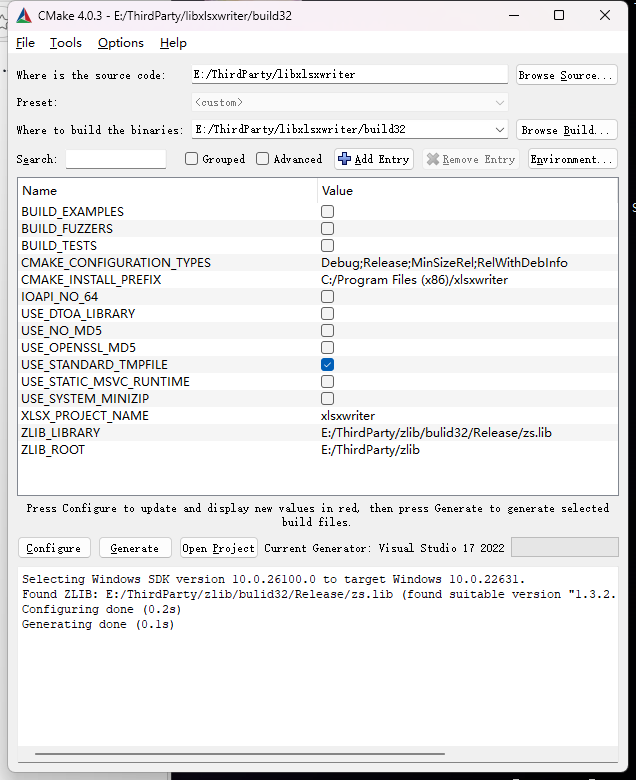636x780 pixels.
Task: Click the Configure button
Action: (54, 548)
